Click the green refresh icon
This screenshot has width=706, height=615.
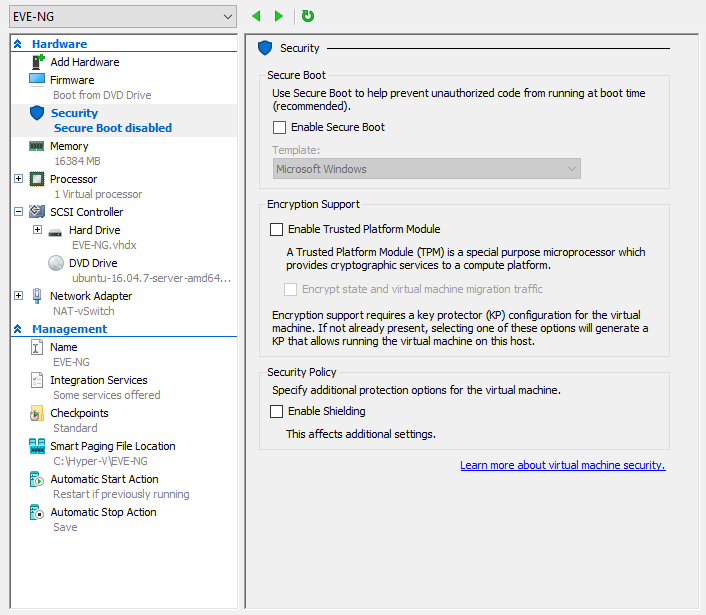pos(308,16)
